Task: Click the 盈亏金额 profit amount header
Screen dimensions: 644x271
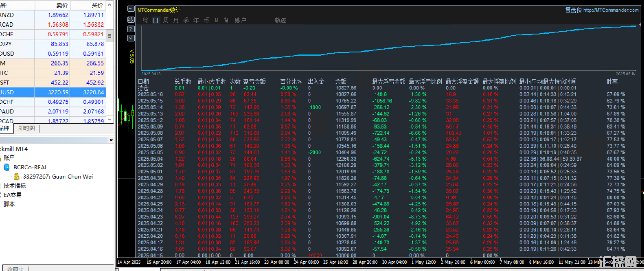Action: point(255,81)
